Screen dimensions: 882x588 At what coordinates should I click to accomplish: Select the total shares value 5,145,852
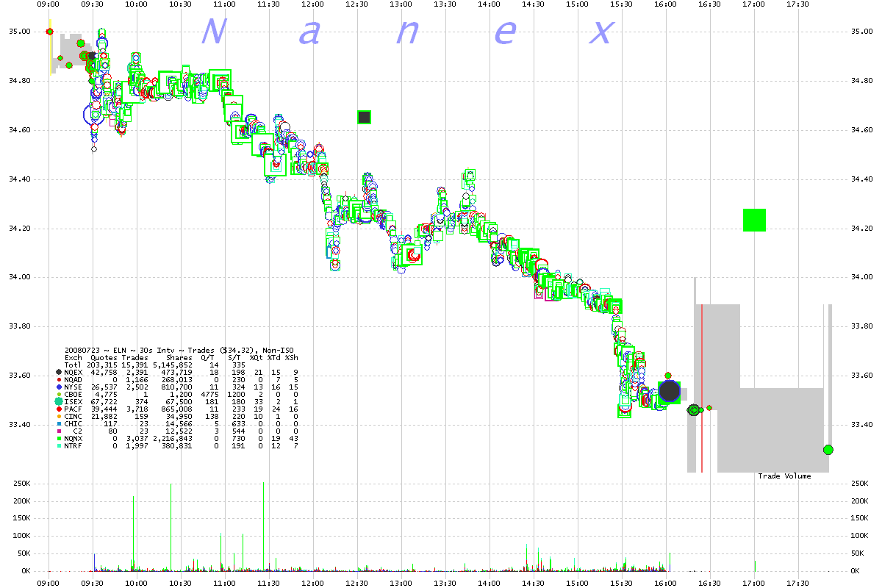coord(173,365)
